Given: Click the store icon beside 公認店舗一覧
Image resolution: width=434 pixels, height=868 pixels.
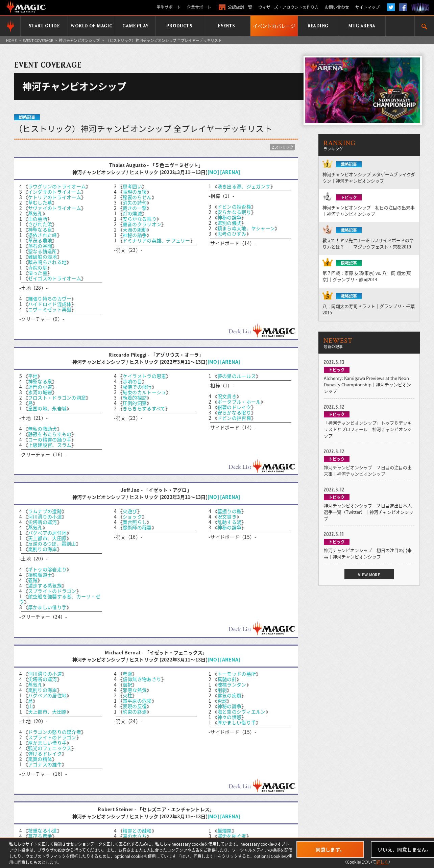Looking at the screenshot, I should [222, 7].
